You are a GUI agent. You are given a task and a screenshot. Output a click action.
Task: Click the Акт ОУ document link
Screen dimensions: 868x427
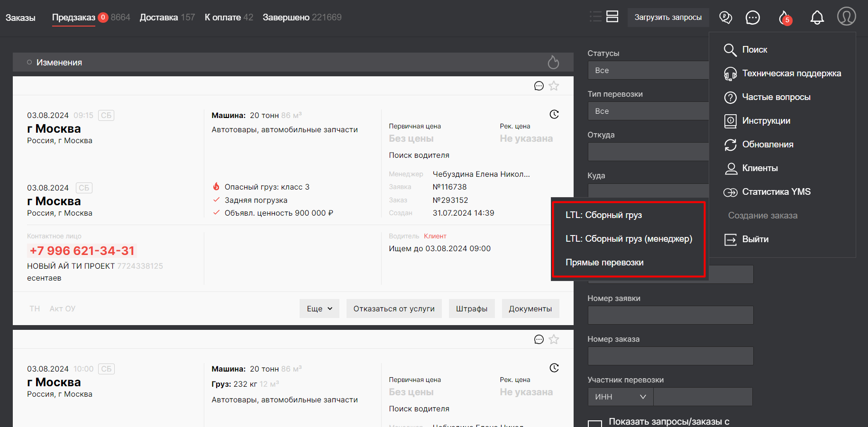pos(63,309)
